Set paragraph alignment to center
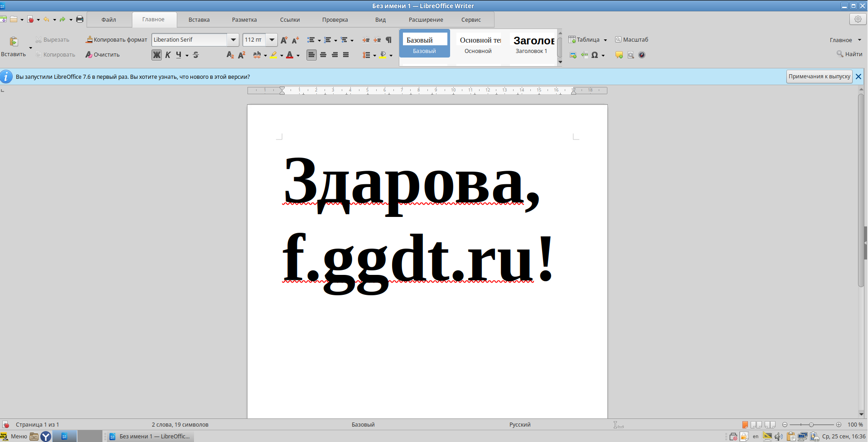This screenshot has width=868, height=442. 323,55
